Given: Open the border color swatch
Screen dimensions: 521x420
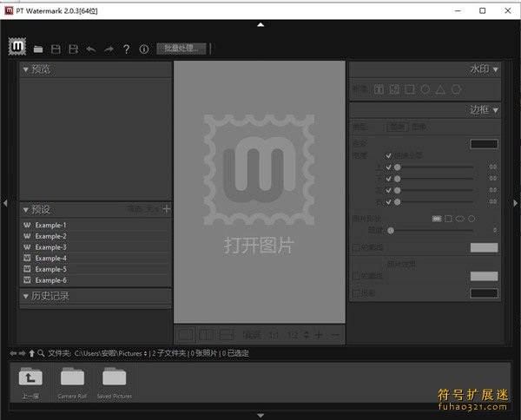Looking at the screenshot, I should coord(485,144).
